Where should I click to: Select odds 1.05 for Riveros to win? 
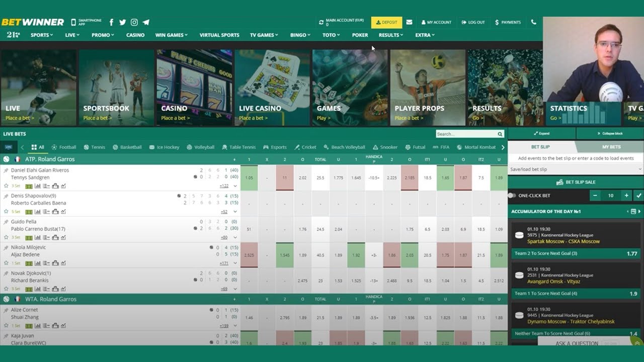[249, 178]
